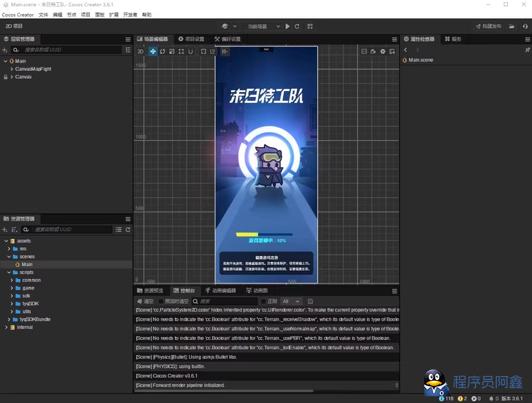The image size is (532, 403).
Task: Click the unpin icon in the inspector panel
Action: [527, 50]
